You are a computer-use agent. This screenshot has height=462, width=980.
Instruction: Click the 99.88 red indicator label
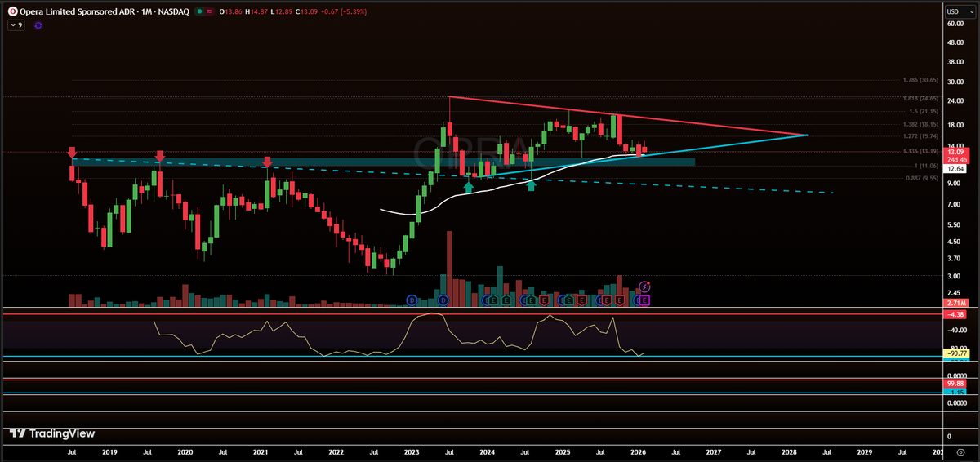[x=955, y=384]
